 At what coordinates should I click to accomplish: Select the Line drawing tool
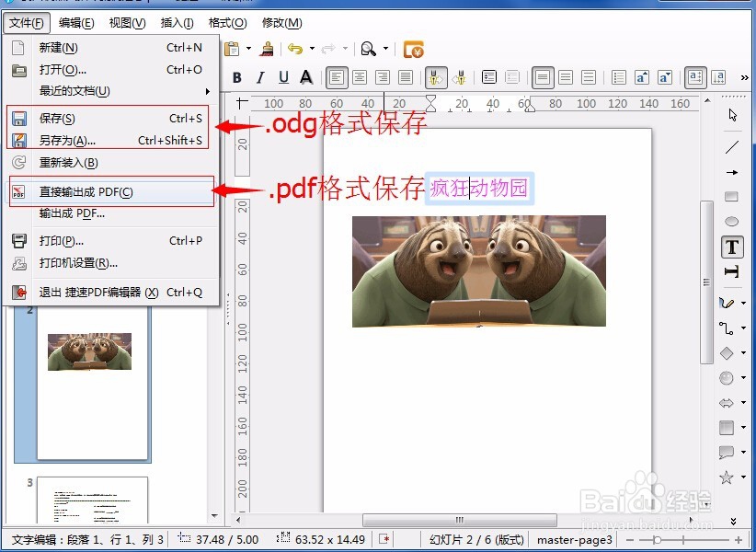tap(732, 147)
